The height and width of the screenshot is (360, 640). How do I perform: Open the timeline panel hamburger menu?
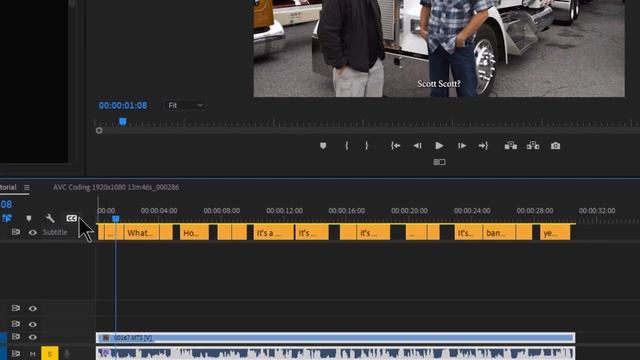[x=27, y=187]
